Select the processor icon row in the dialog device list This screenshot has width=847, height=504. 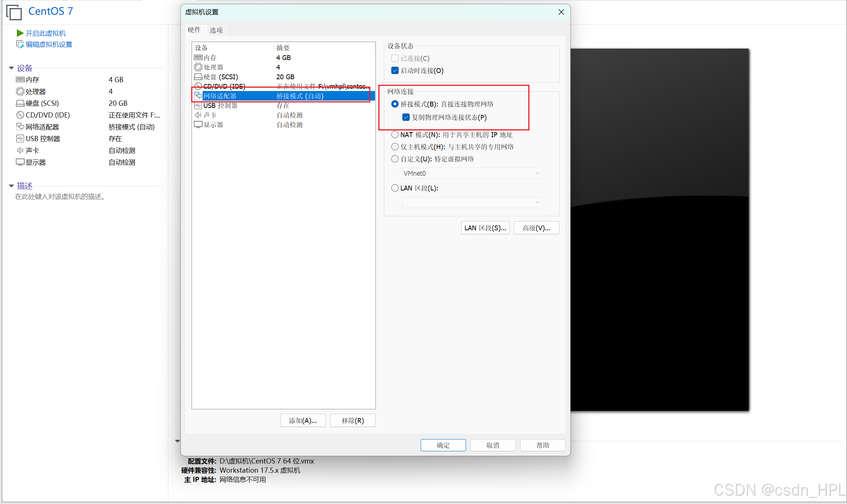[198, 67]
